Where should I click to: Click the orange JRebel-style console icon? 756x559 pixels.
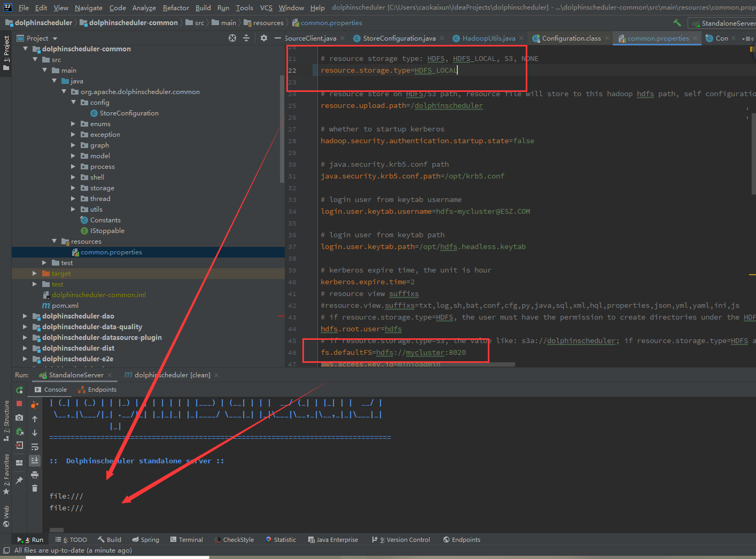coord(35,405)
